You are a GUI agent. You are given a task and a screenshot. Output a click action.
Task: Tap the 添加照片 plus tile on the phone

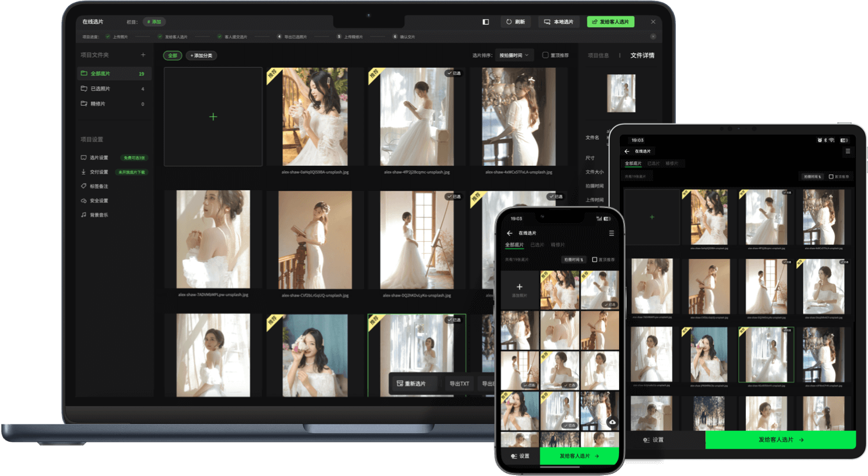[x=520, y=290]
